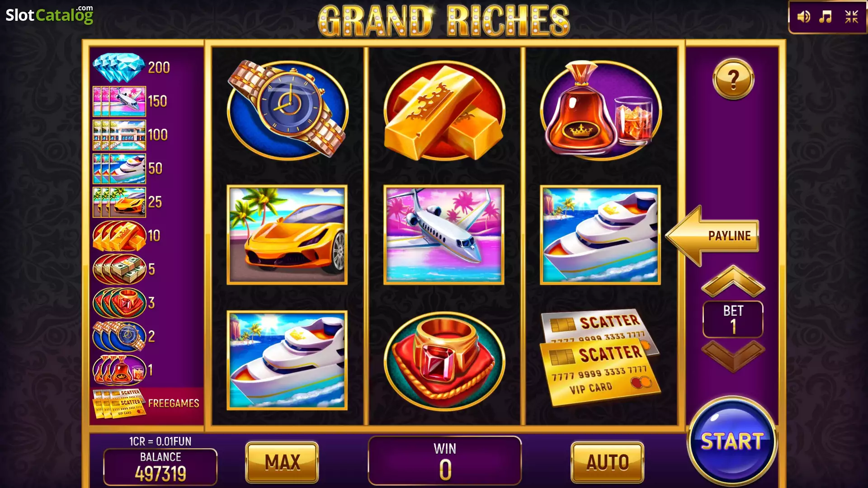
Task: Click the ruby ring symbol on the reel
Action: 444,360
